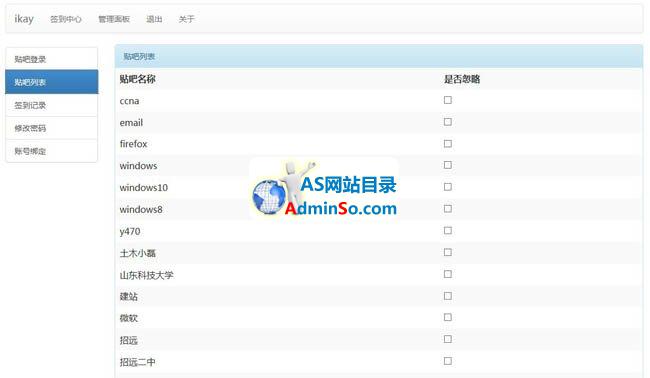Open 签到记录 in the sidebar
Viewport: 650px width, 378px height.
pyautogui.click(x=52, y=105)
